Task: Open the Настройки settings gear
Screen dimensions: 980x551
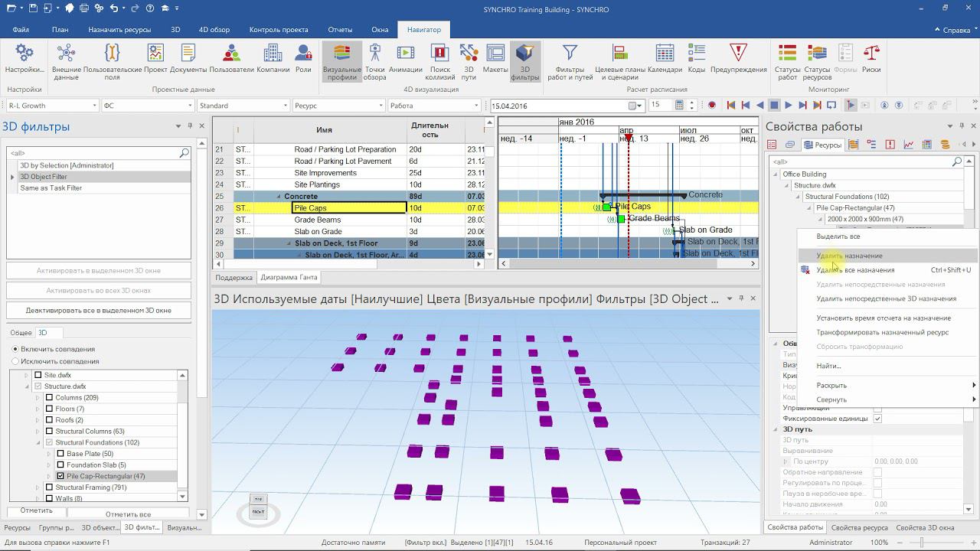Action: point(24,59)
